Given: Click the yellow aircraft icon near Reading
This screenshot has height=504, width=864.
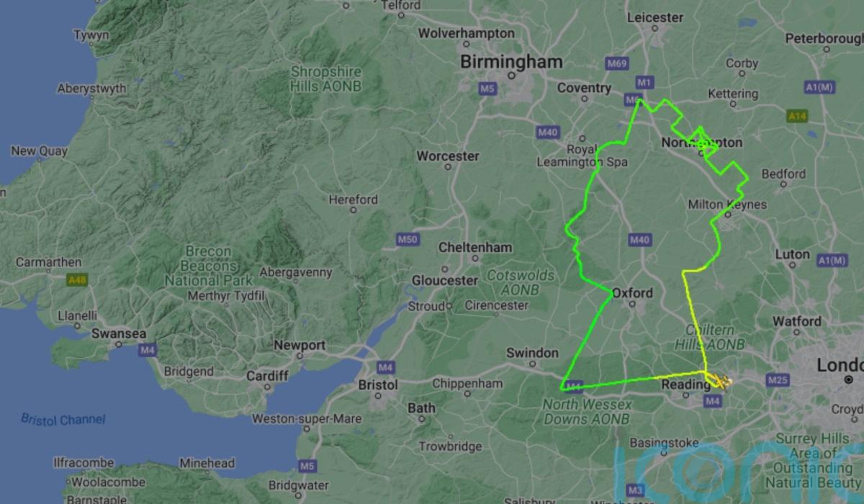Looking at the screenshot, I should click(724, 380).
